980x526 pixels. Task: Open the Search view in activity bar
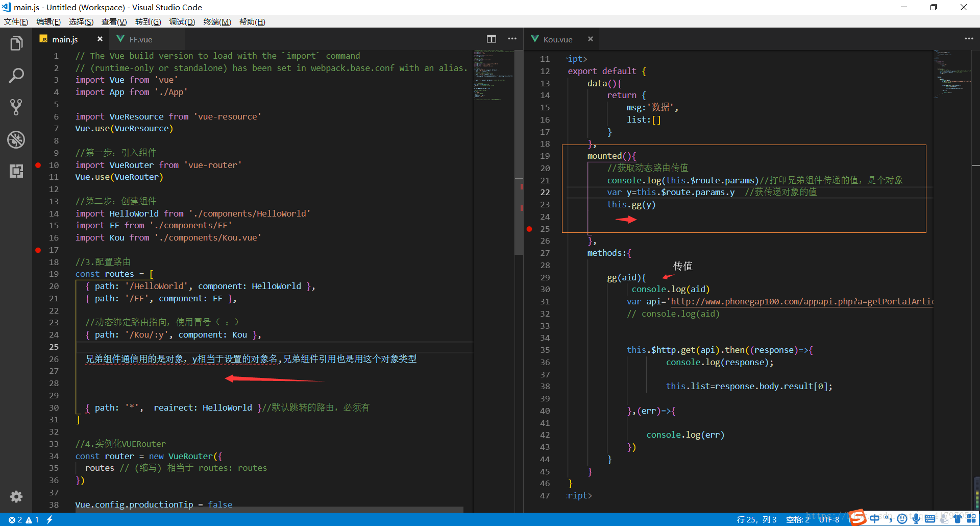(16, 76)
